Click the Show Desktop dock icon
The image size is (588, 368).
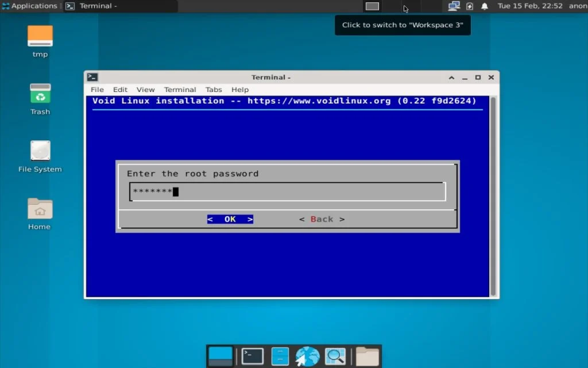point(221,355)
